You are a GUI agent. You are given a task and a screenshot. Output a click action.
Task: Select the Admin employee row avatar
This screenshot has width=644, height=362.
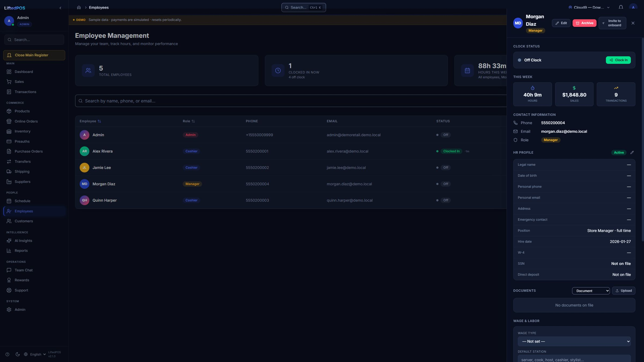[x=85, y=135]
